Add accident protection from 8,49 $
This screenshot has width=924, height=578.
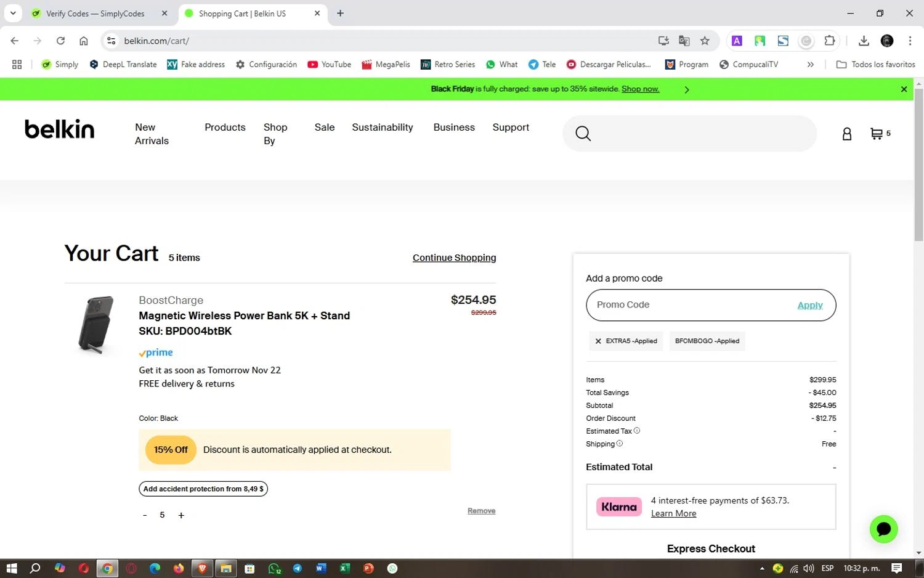pos(203,489)
